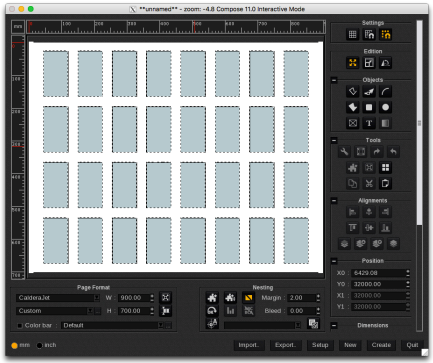Choose the gradient fill tool in Objects
The image size is (433, 363).
coord(386,123)
